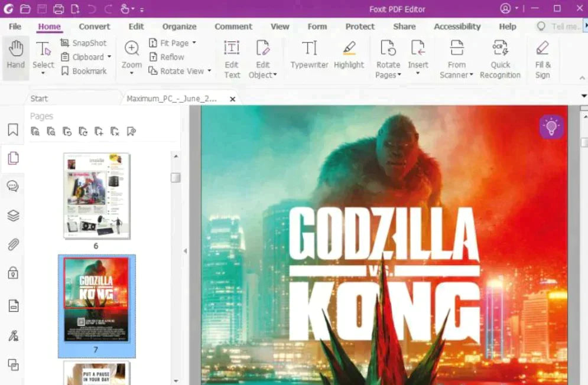Redo the last undone action

pos(108,9)
